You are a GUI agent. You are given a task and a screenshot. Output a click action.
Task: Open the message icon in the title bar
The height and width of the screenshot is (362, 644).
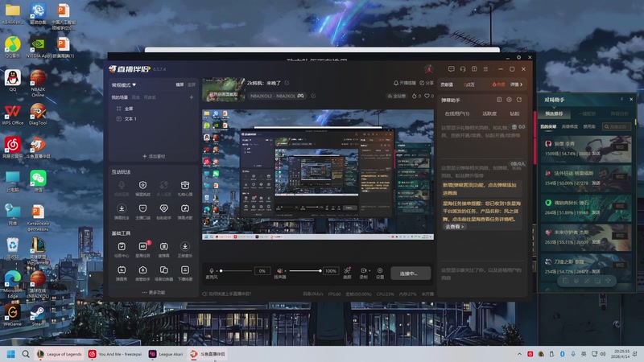point(452,69)
